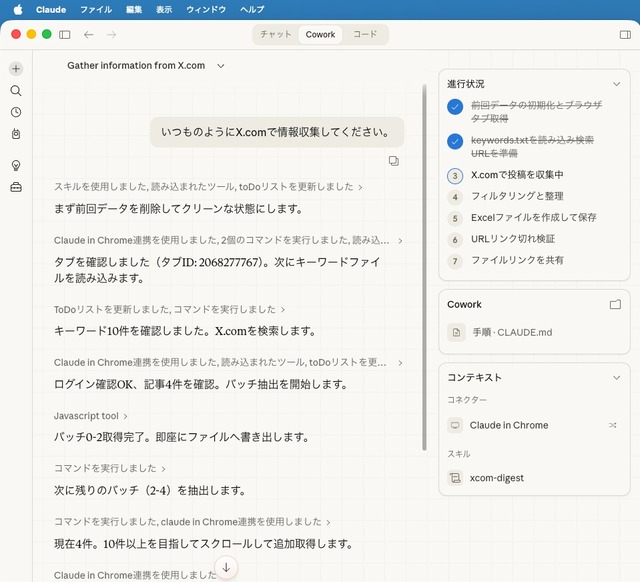Expand Claude in Chrome 読み込まれたツール step
This screenshot has width=640, height=582.
[x=228, y=362]
